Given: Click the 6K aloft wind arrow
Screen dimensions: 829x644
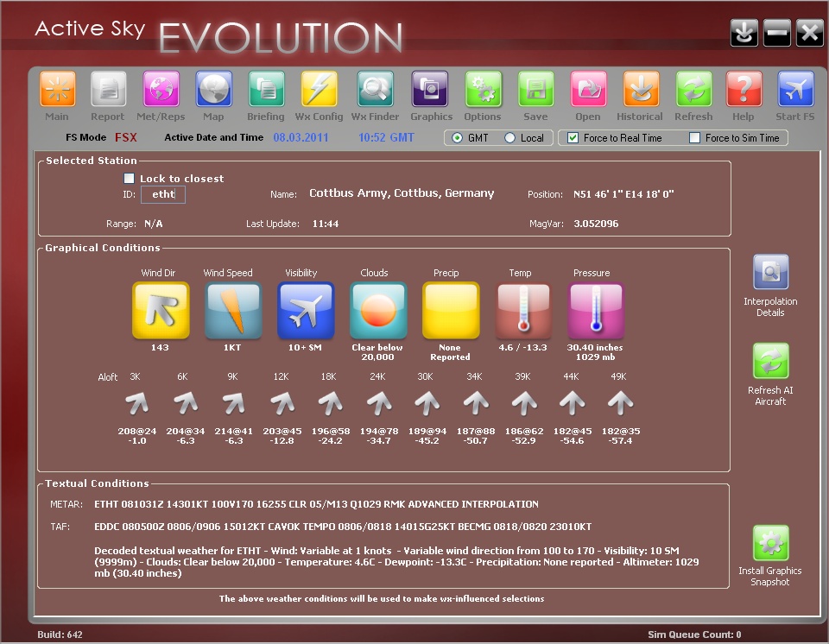Looking at the screenshot, I should (186, 403).
